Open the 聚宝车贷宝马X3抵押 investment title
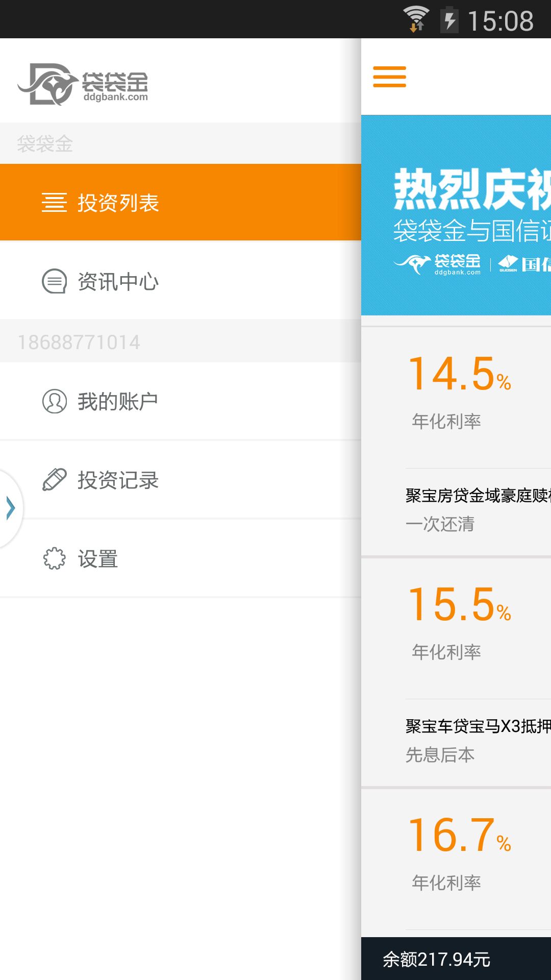This screenshot has width=551, height=980. (x=478, y=726)
